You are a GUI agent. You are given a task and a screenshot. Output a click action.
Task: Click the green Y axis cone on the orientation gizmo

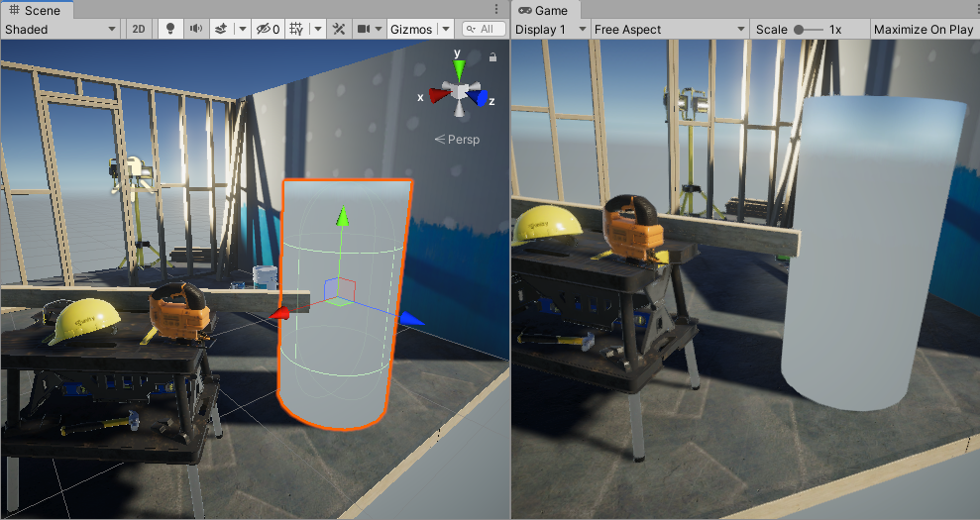point(458,69)
